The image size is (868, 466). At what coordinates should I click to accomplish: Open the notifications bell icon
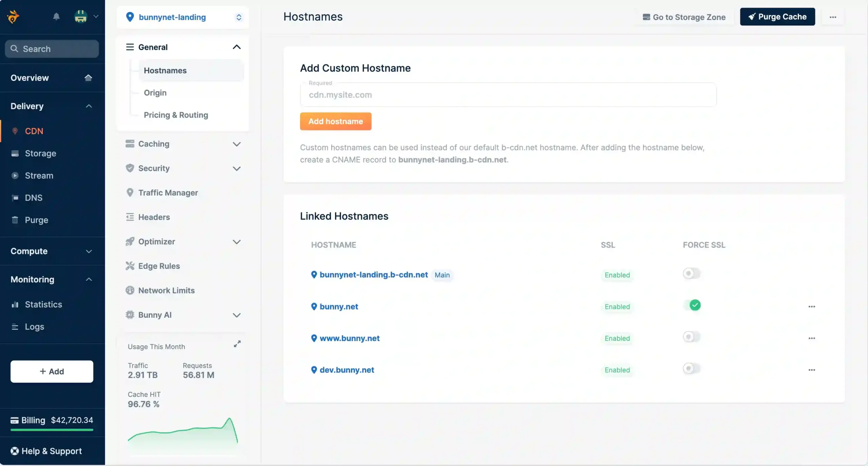(x=56, y=17)
